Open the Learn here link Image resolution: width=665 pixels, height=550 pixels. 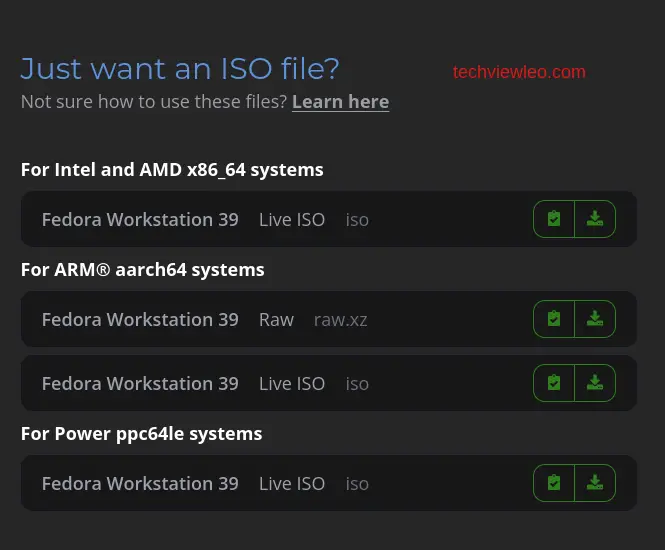[x=341, y=102]
